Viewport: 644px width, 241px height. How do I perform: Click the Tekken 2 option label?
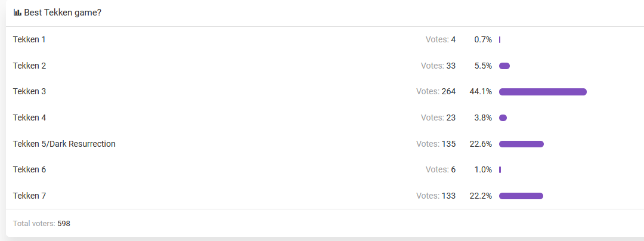point(30,66)
